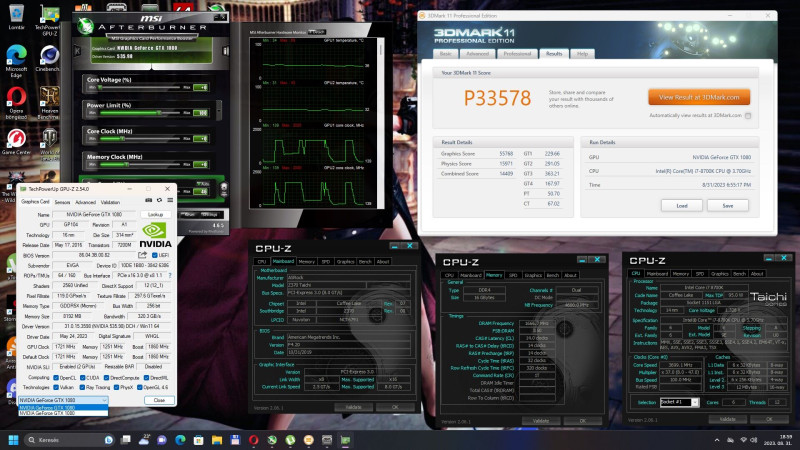Show hidden system tray icons chevron

tap(717, 440)
